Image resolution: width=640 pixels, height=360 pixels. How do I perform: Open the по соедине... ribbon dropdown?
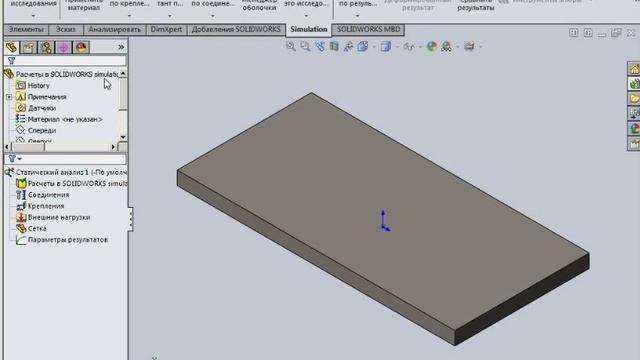tap(213, 16)
